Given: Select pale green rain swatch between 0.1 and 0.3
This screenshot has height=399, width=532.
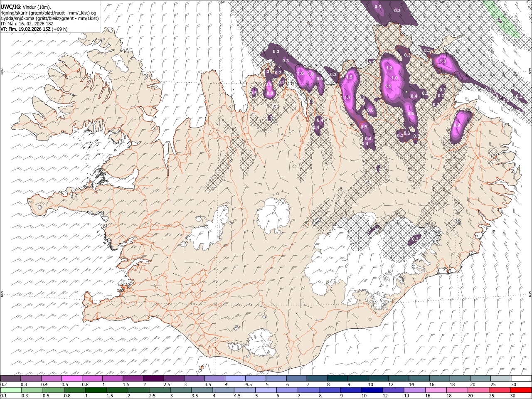Looking at the screenshot, I should tap(10, 390).
